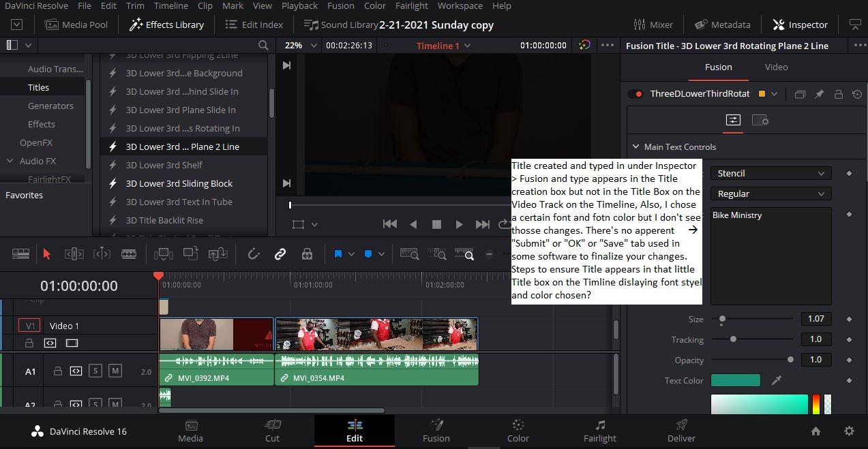Adjust the Opacity slider
This screenshot has width=868, height=449.
(x=790, y=359)
